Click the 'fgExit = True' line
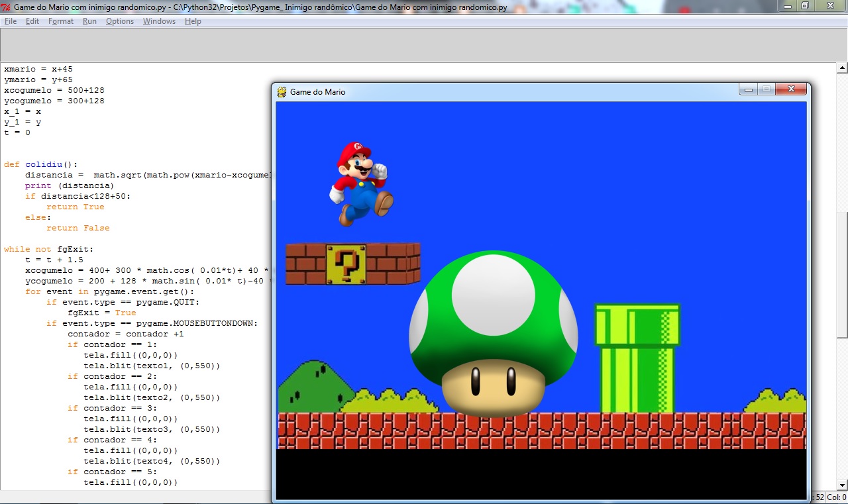This screenshot has width=848, height=504. [102, 313]
